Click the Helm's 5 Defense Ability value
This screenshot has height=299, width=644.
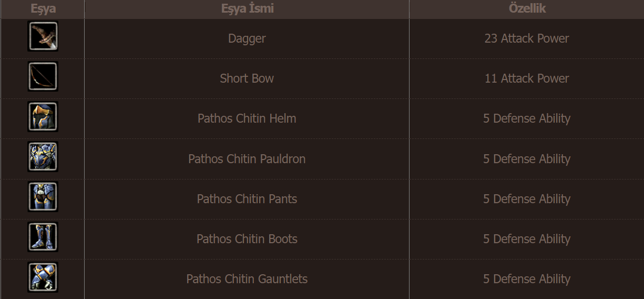coord(527,119)
